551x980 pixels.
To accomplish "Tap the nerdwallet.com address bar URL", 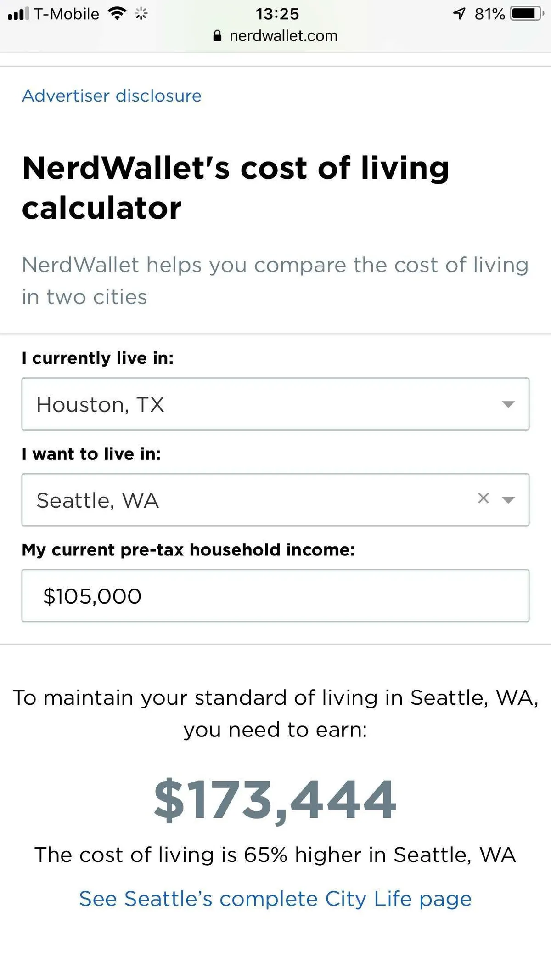I will click(283, 36).
